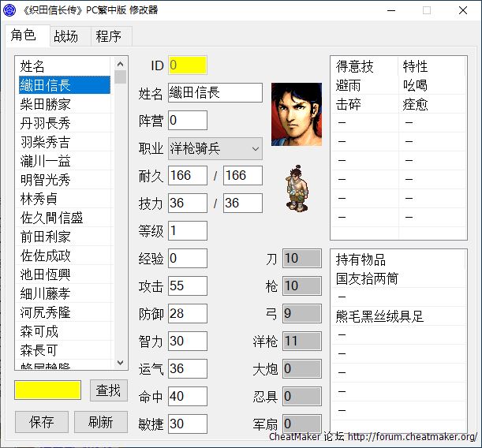Click the yellow search input box

click(x=47, y=390)
